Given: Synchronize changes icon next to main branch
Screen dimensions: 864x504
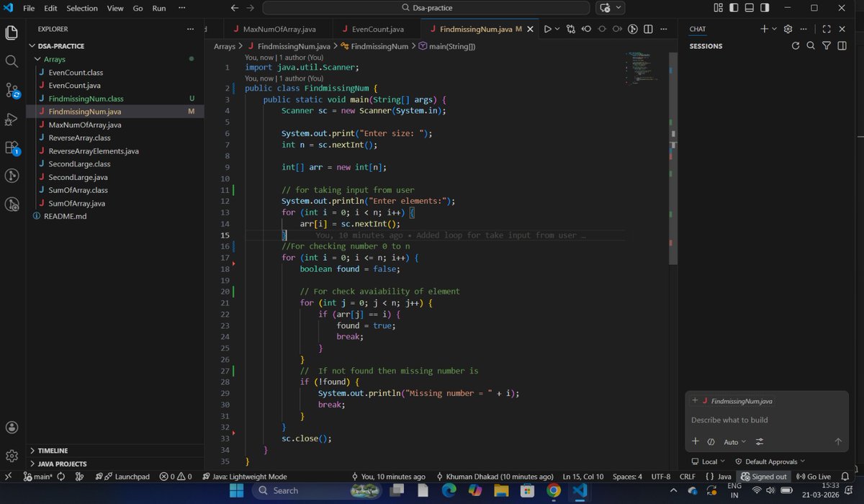Looking at the screenshot, I should [x=61, y=477].
